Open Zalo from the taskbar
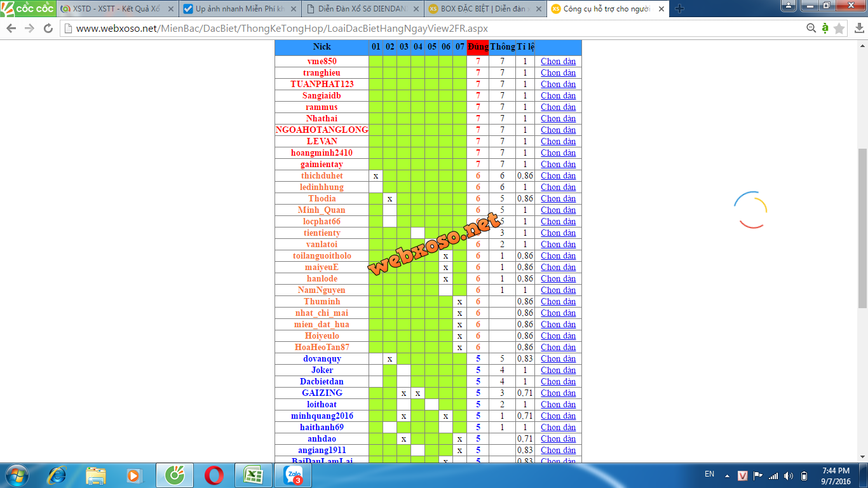The width and height of the screenshot is (868, 488). (x=294, y=475)
